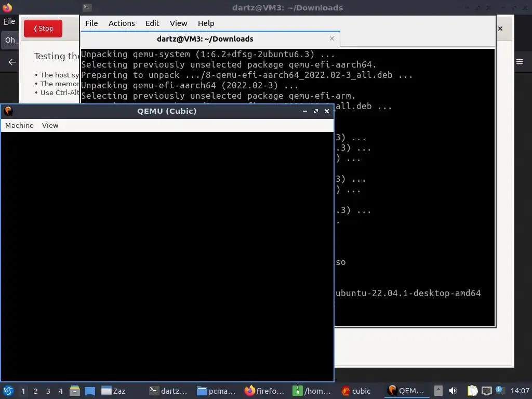Minimize the QEMU (Cubic) window
This screenshot has width=532, height=399.
[x=304, y=111]
